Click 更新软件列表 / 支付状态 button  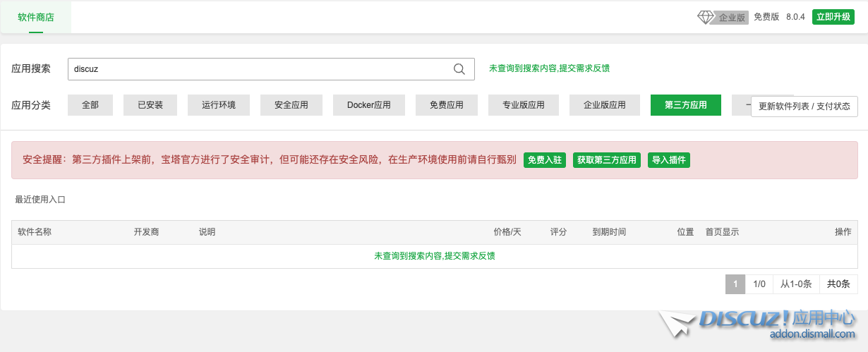(x=804, y=107)
